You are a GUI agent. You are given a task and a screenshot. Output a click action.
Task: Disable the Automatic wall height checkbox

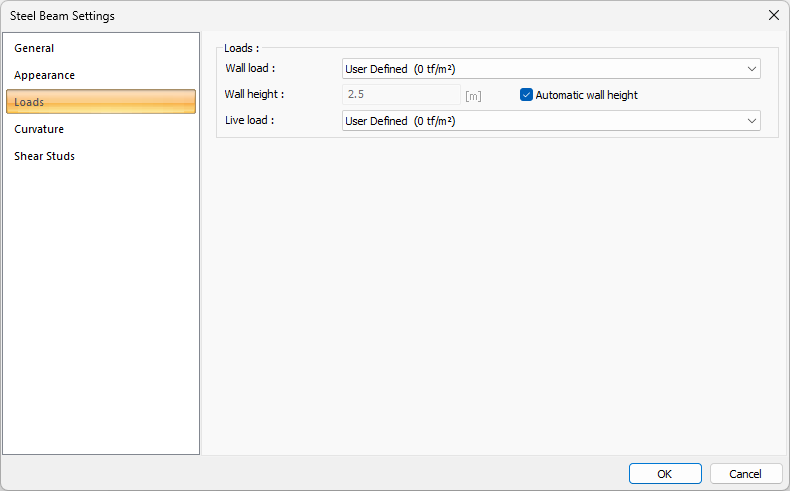click(526, 95)
